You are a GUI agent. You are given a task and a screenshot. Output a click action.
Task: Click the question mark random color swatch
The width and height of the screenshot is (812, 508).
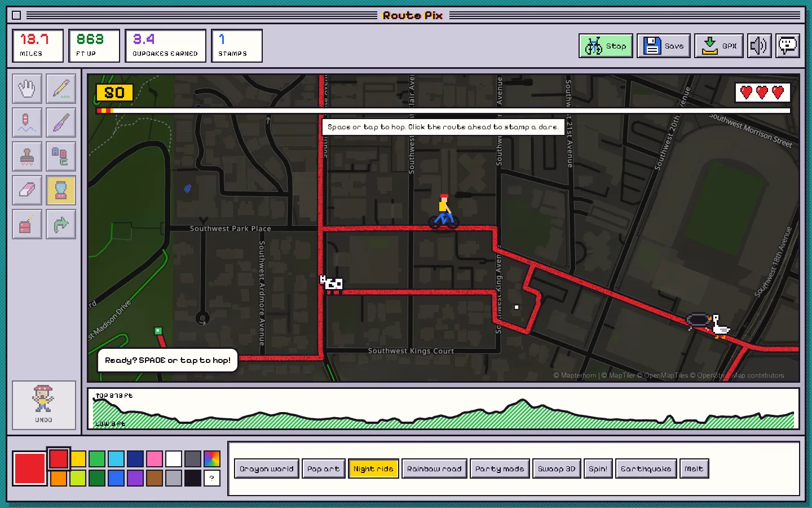(212, 478)
